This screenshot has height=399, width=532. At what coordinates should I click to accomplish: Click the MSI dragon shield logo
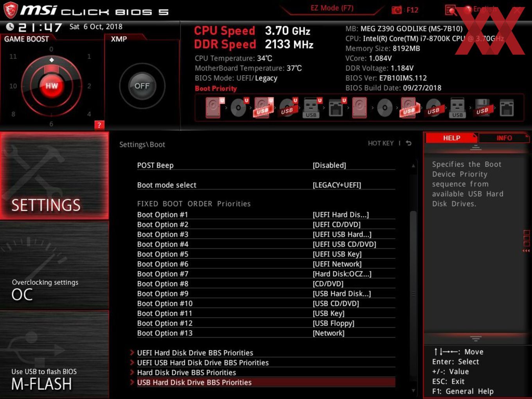(10, 10)
